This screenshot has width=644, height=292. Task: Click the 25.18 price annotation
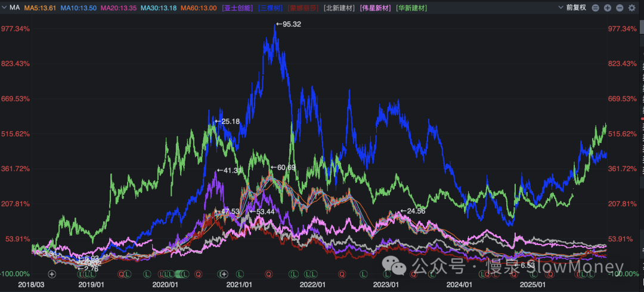click(x=227, y=121)
